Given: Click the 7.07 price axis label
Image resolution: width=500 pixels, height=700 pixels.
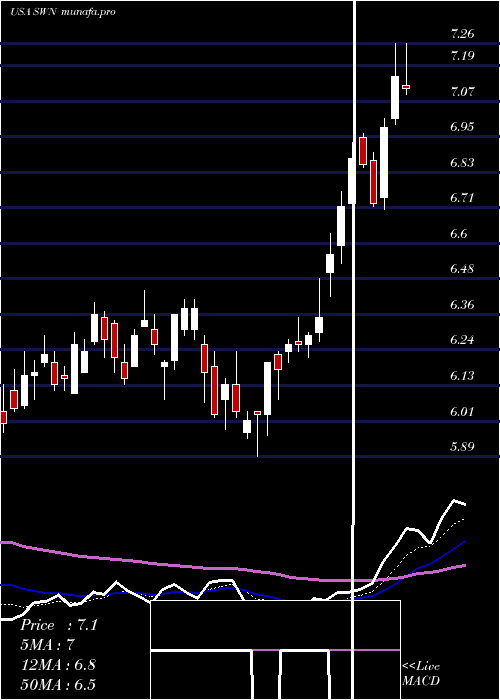Looking at the screenshot, I should pyautogui.click(x=462, y=92).
